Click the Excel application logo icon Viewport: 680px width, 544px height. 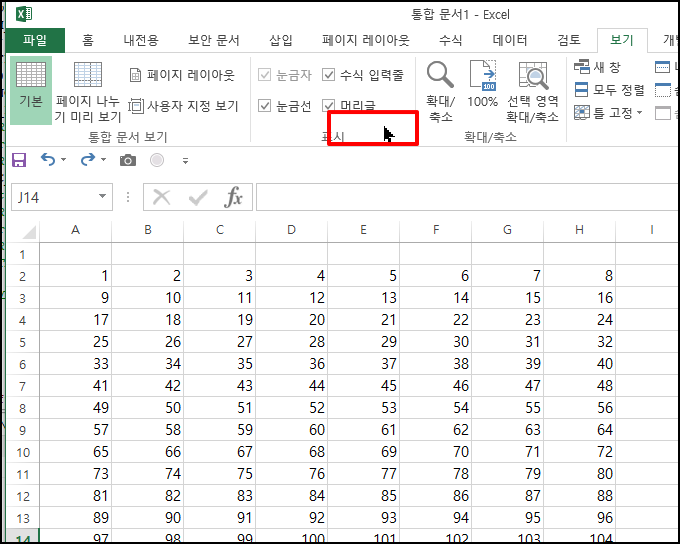pyautogui.click(x=24, y=14)
